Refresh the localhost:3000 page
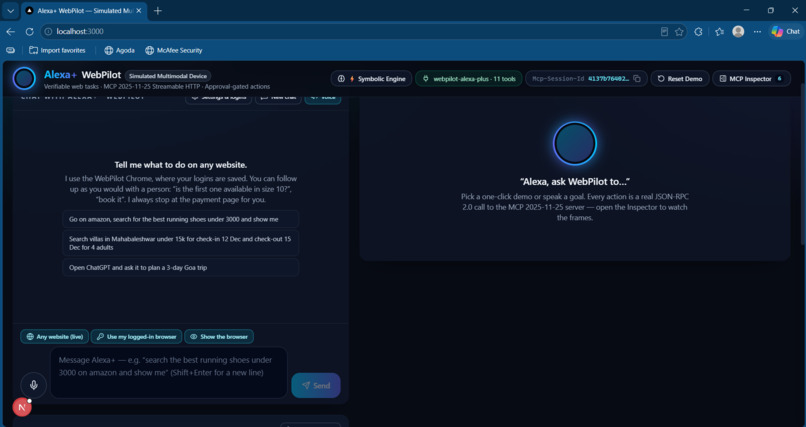 tap(29, 31)
